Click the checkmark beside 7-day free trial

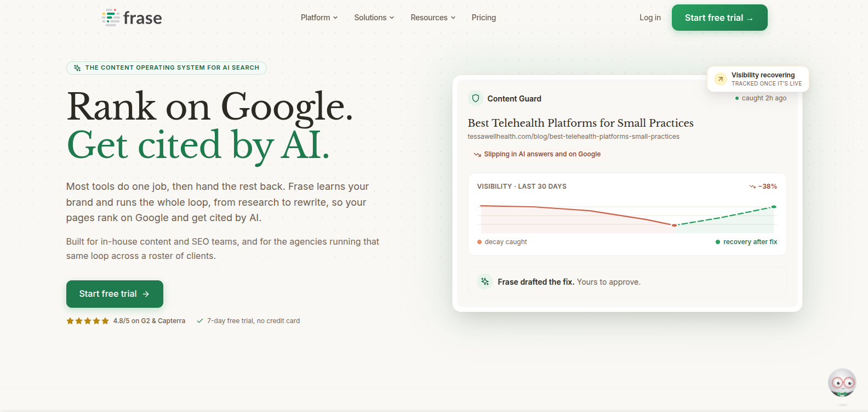(x=200, y=321)
